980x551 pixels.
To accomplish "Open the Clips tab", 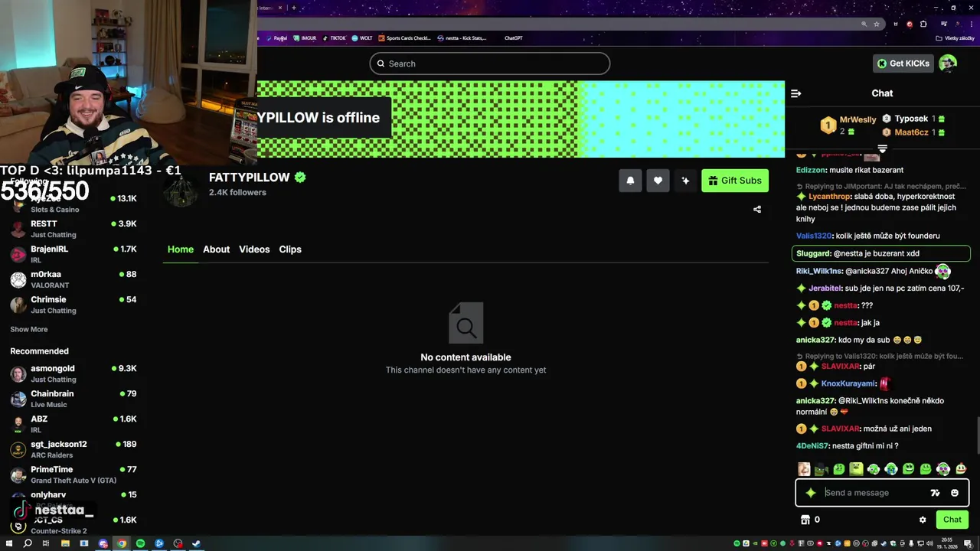I will pos(290,249).
